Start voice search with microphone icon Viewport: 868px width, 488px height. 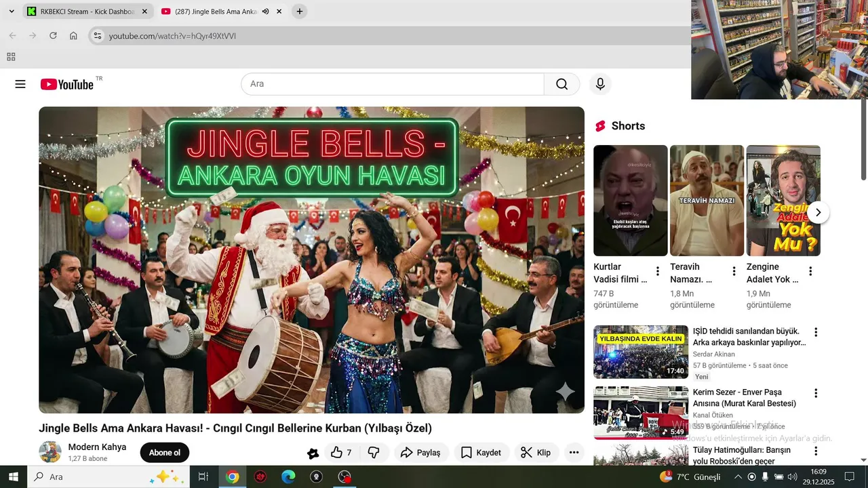click(x=600, y=84)
